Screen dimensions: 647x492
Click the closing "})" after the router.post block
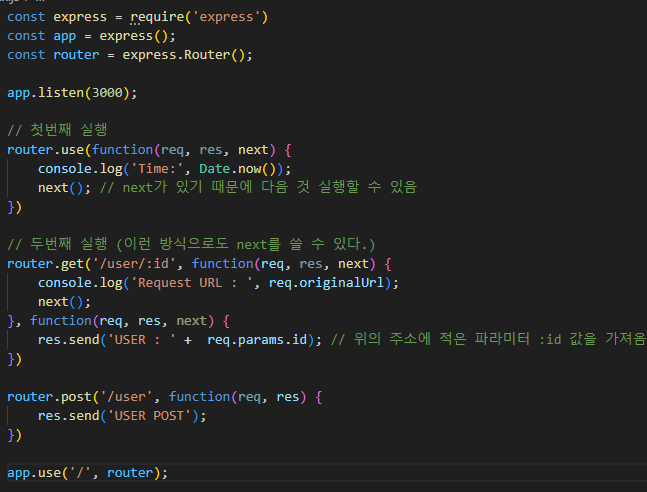tap(14, 435)
